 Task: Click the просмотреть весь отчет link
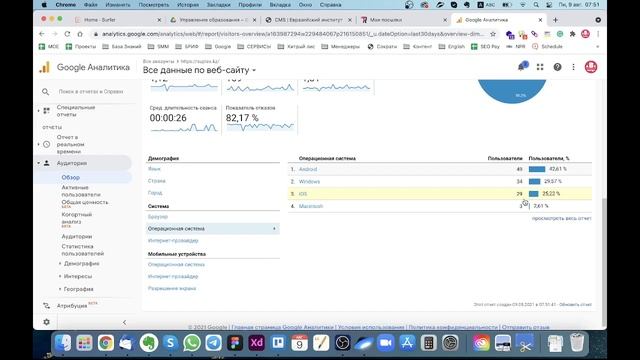point(561,218)
